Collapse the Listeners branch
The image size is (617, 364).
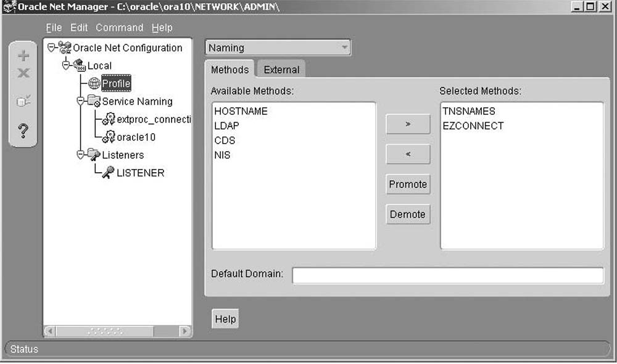81,155
